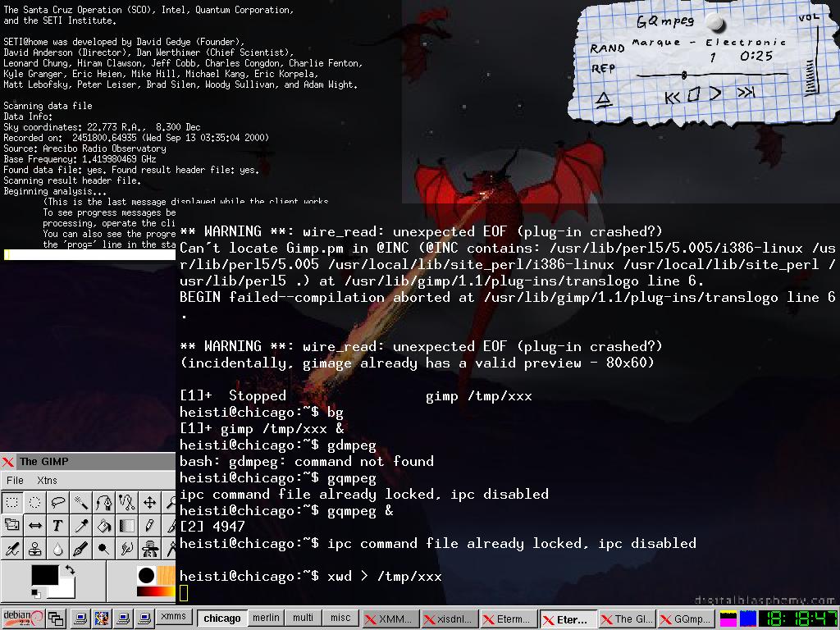The height and width of the screenshot is (630, 840).
Task: Click the black foreground color swatch
Action: point(44,575)
